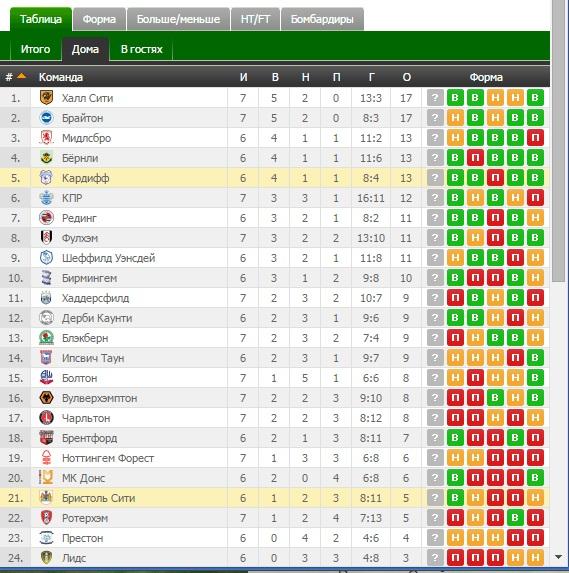Click the Лидс club crest icon
The width and height of the screenshot is (569, 573).
coord(46,558)
